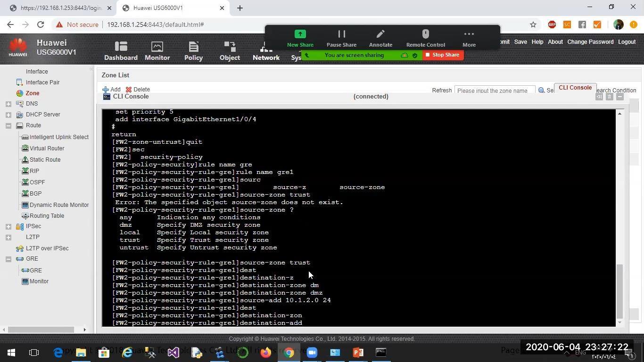Open L2TP over IPSec page
This screenshot has height=362, width=644.
(47, 248)
